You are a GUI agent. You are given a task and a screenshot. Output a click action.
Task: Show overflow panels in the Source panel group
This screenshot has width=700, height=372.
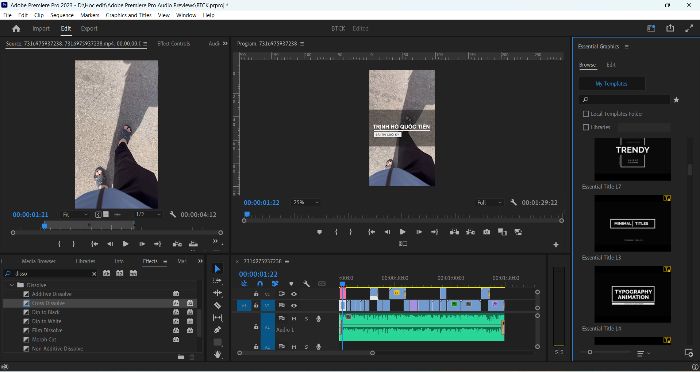point(225,44)
